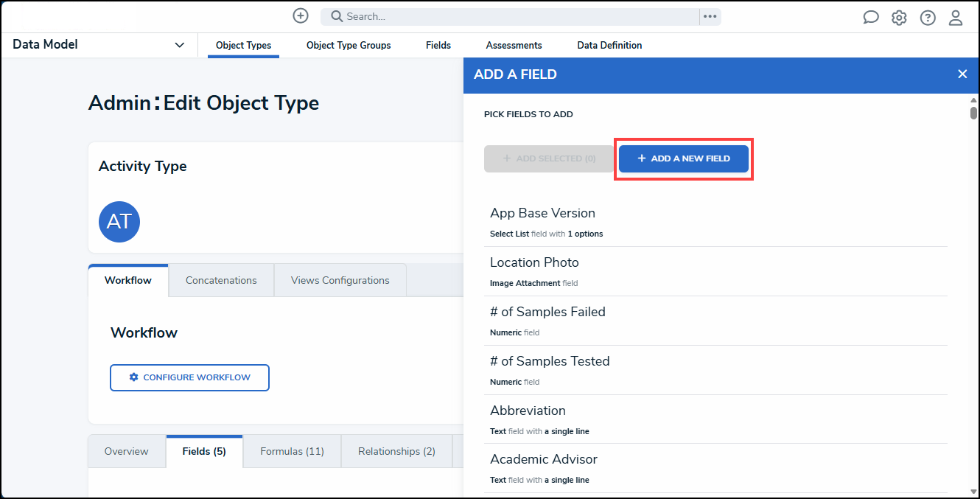Open the search options ellipsis
980x499 pixels.
[710, 16]
